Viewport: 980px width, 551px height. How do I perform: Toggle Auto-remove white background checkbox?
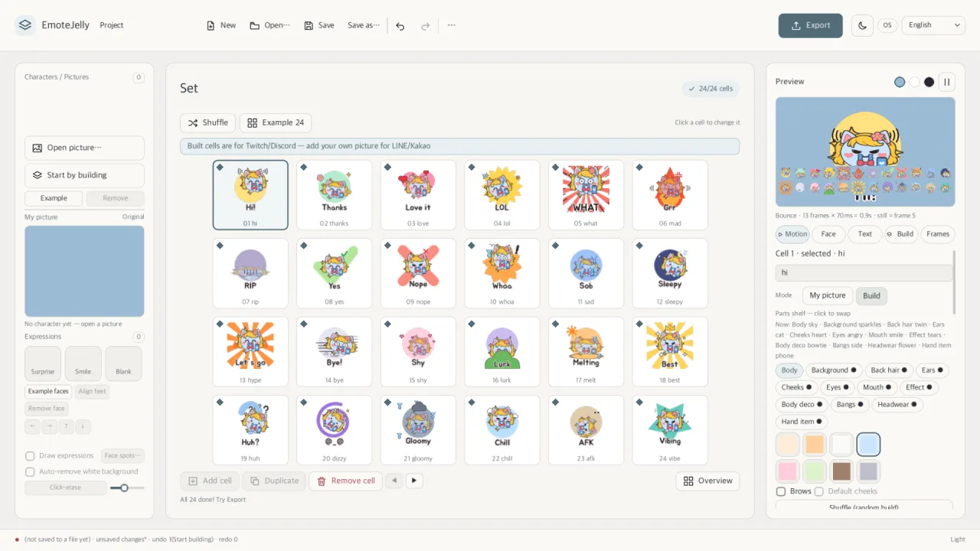click(30, 472)
